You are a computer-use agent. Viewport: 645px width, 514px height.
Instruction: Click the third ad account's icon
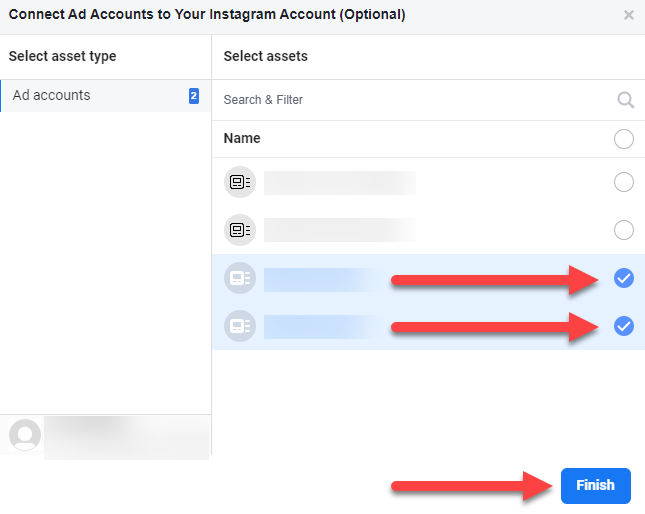(240, 278)
